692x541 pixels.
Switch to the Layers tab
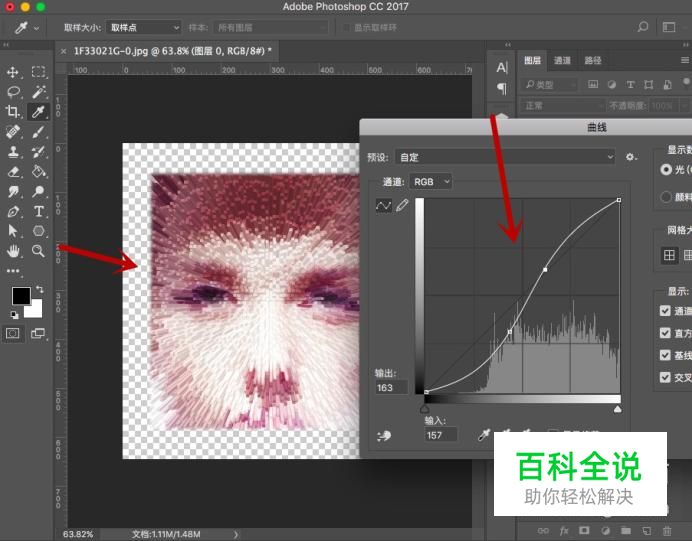(x=532, y=60)
